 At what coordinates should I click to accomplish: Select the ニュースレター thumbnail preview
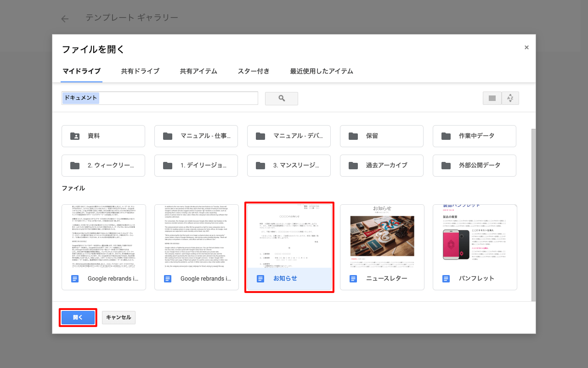[382, 236]
